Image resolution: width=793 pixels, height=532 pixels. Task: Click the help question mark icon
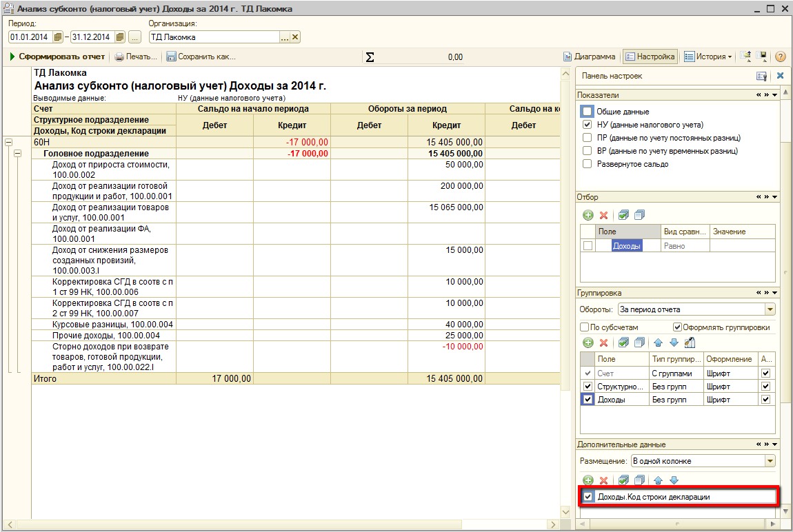[781, 57]
